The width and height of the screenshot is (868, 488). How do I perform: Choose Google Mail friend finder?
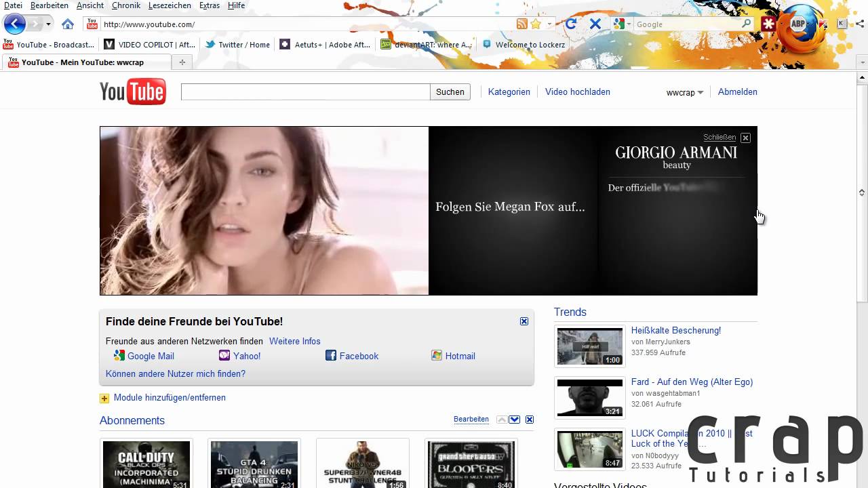tap(144, 356)
